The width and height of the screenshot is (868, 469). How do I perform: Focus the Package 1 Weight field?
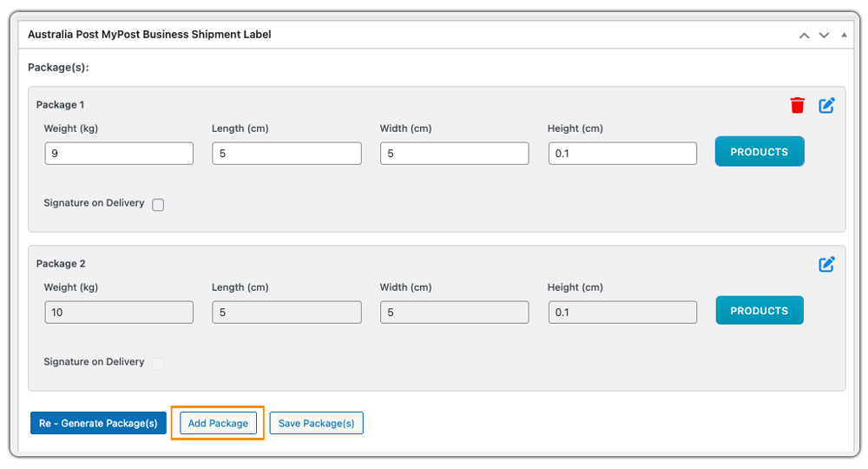(x=119, y=154)
